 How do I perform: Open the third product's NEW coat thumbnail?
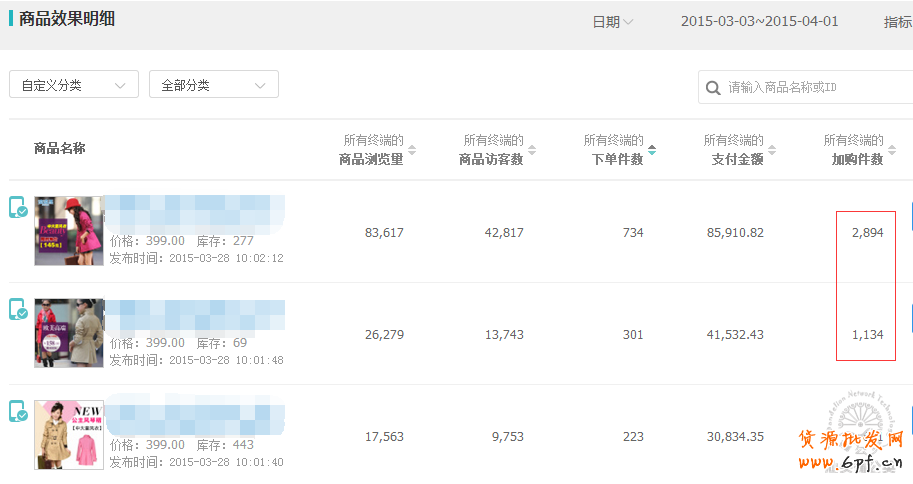[69, 435]
